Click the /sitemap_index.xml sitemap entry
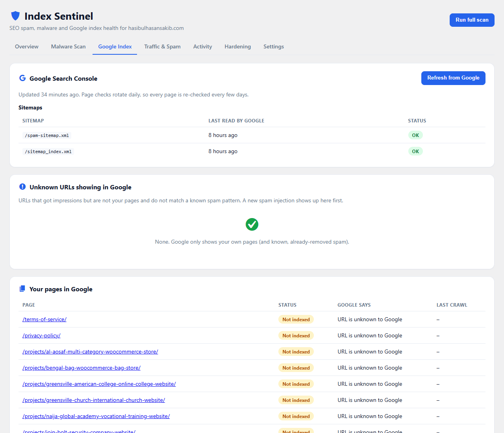This screenshot has width=504, height=433. coord(48,152)
